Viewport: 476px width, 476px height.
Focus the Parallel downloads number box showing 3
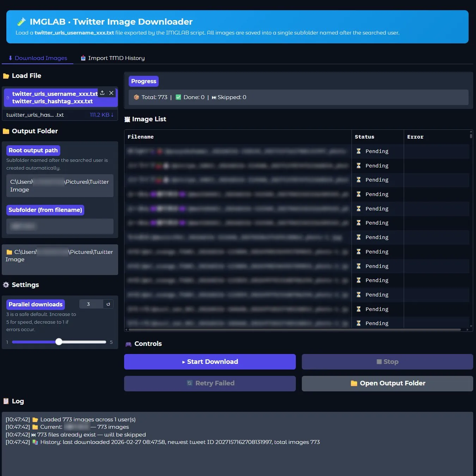[91, 304]
